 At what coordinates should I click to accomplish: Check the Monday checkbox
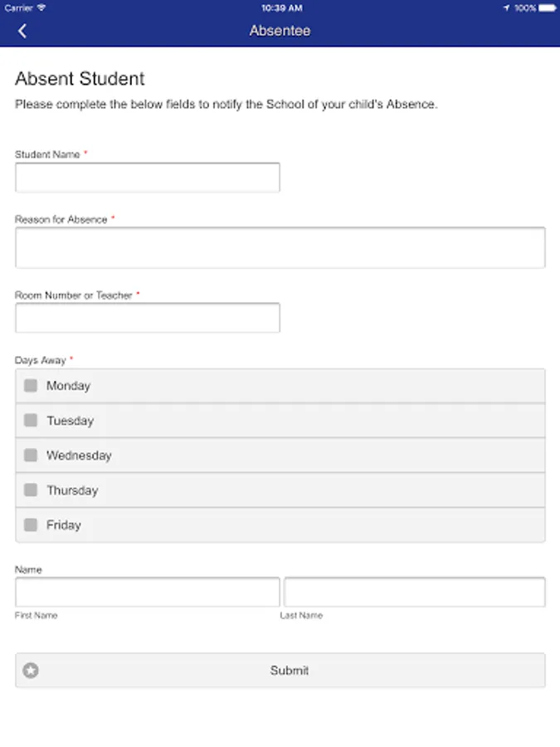31,386
